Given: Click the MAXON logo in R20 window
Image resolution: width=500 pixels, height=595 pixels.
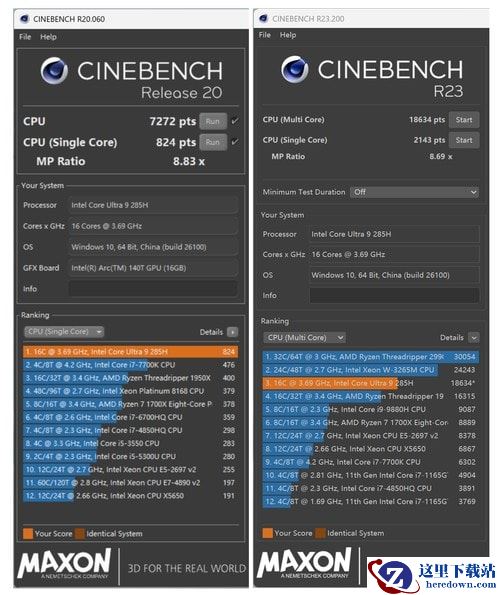Looking at the screenshot, I should pyautogui.click(x=64, y=564).
